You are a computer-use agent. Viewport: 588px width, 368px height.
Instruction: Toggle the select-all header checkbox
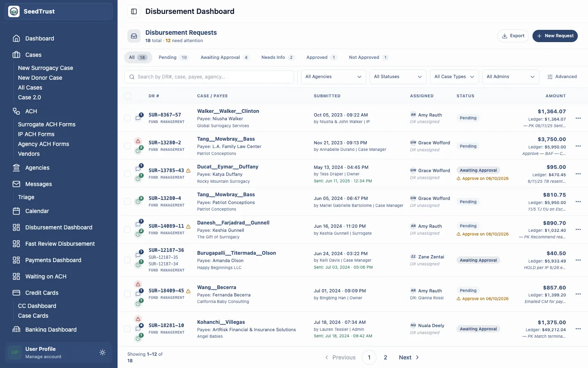coord(127,96)
